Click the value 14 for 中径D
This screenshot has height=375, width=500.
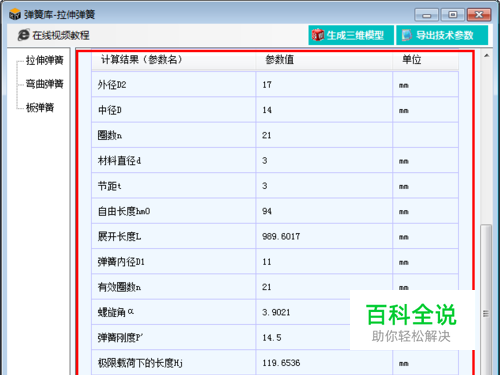(x=267, y=110)
